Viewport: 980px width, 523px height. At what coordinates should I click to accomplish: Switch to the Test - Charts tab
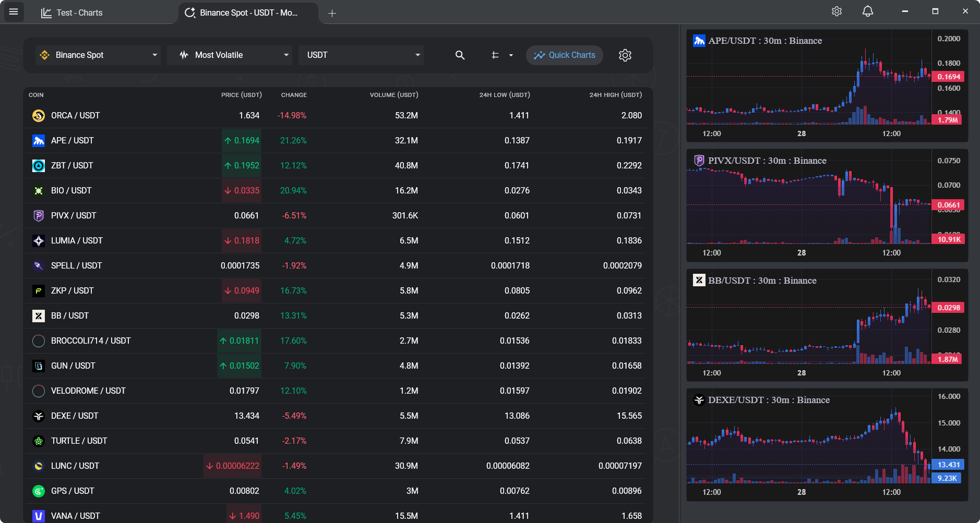pyautogui.click(x=79, y=13)
